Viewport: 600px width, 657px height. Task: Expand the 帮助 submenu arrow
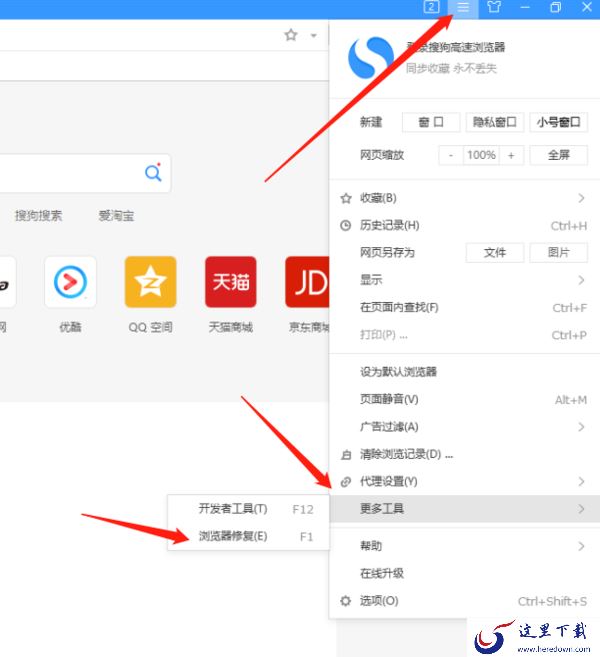pos(581,546)
